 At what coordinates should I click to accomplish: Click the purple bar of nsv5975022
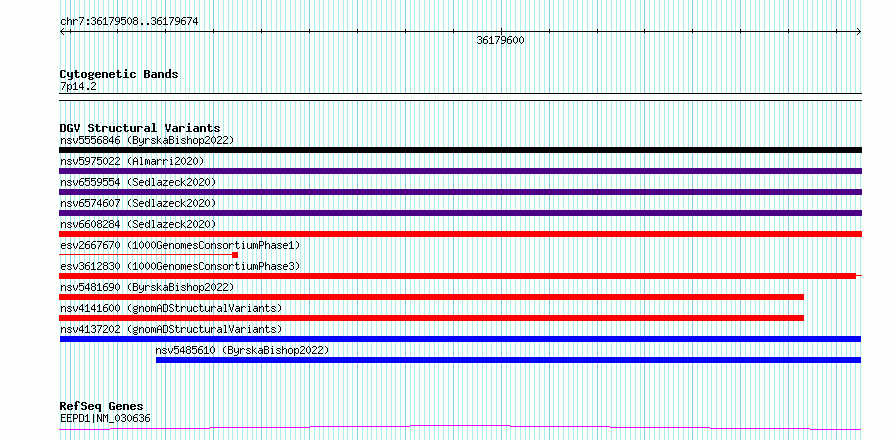coord(460,171)
